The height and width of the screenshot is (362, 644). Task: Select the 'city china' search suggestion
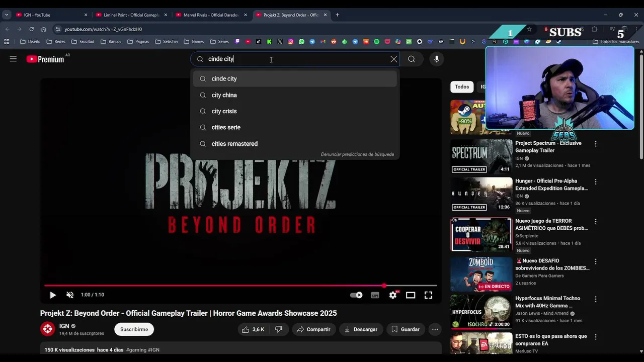pos(295,95)
